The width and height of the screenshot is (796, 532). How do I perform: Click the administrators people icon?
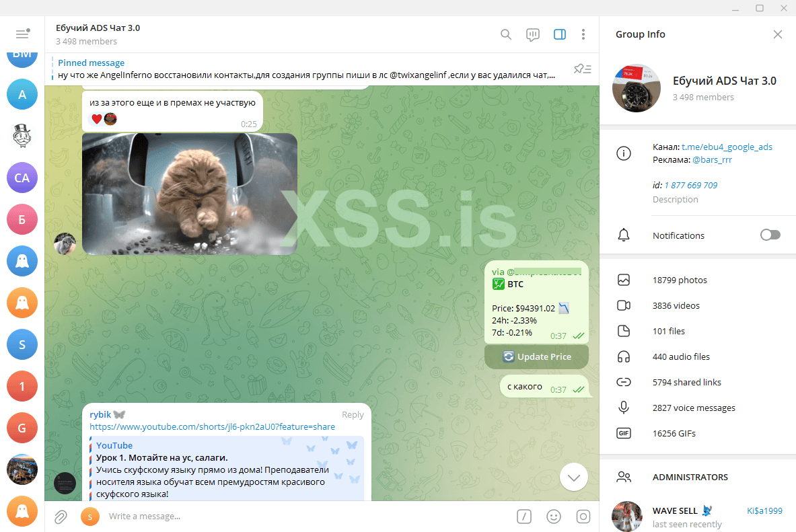point(623,477)
